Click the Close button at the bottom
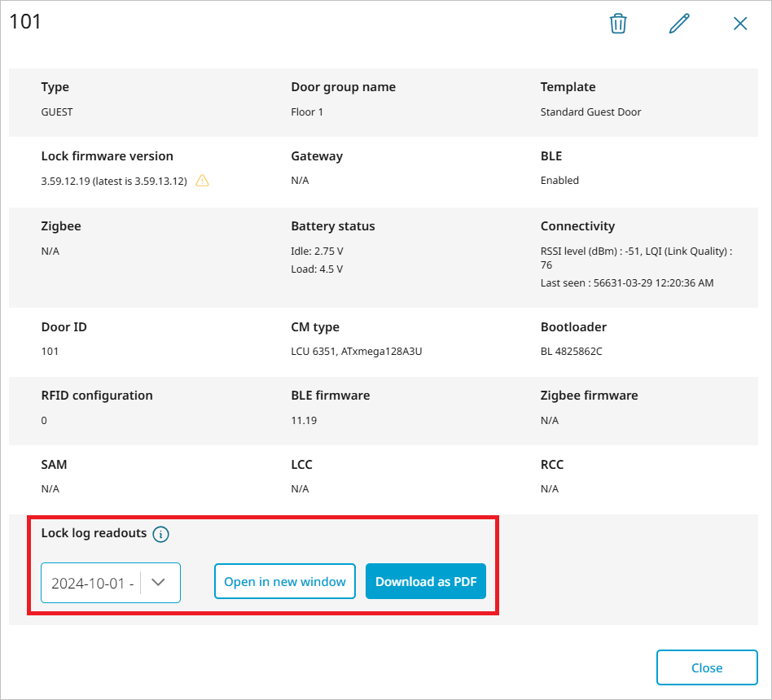Viewport: 772px width, 700px height. point(706,667)
